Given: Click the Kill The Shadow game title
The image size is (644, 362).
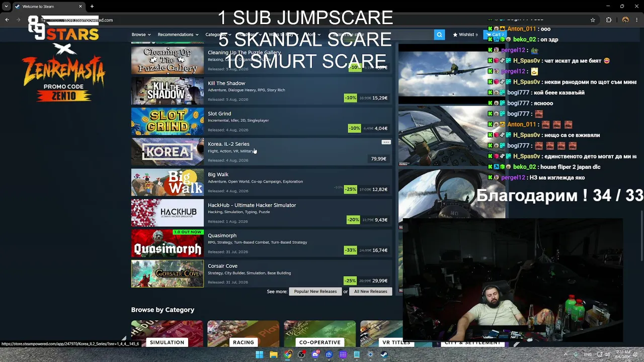Looking at the screenshot, I should [x=226, y=83].
